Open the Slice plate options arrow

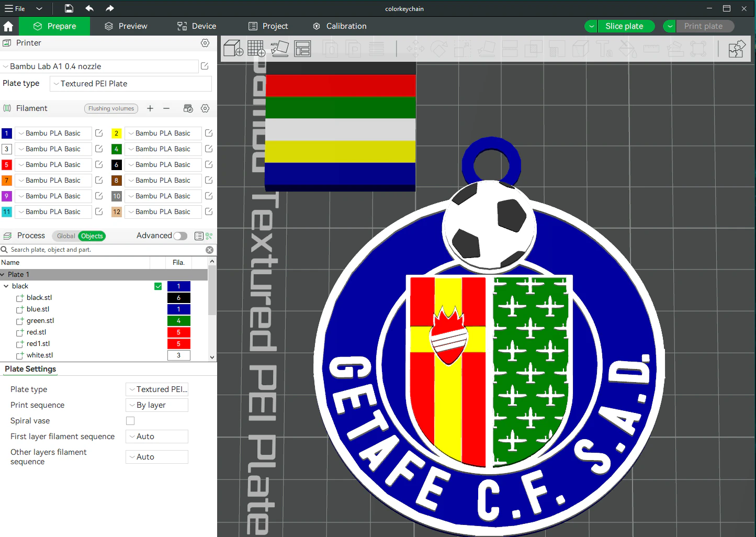tap(591, 26)
